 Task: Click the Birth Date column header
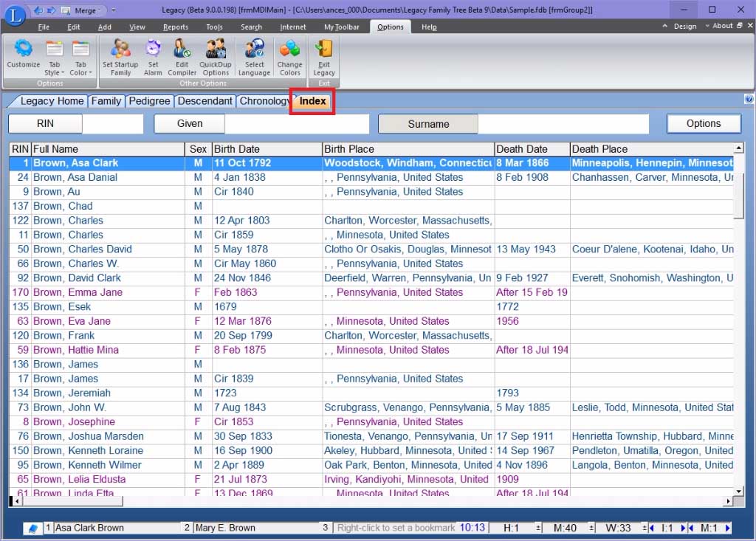click(x=267, y=149)
